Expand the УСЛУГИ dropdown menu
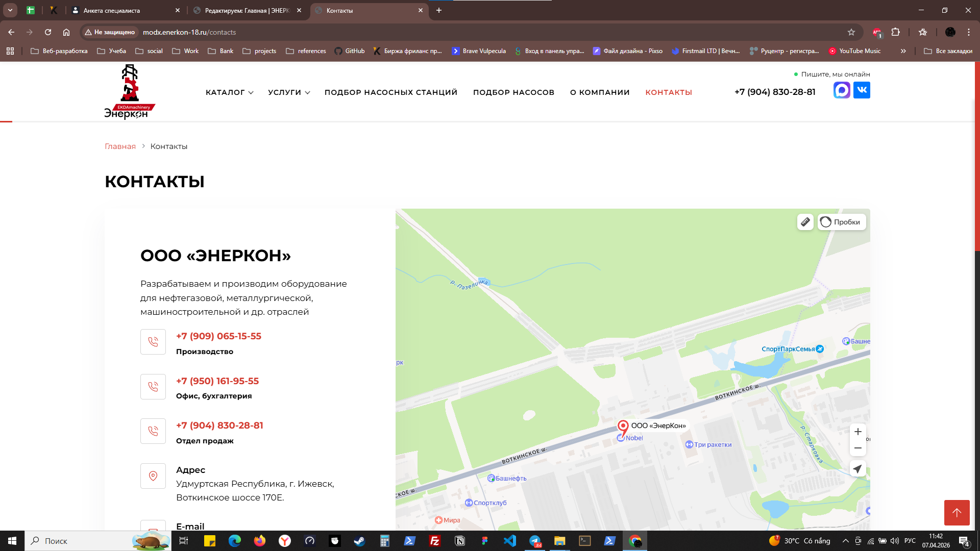The height and width of the screenshot is (551, 980). [289, 92]
